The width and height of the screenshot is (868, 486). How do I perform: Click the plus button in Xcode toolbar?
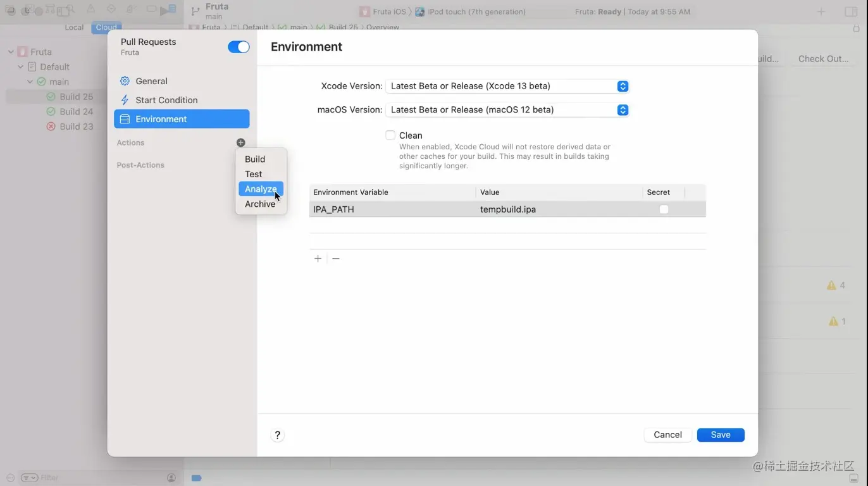click(x=821, y=11)
